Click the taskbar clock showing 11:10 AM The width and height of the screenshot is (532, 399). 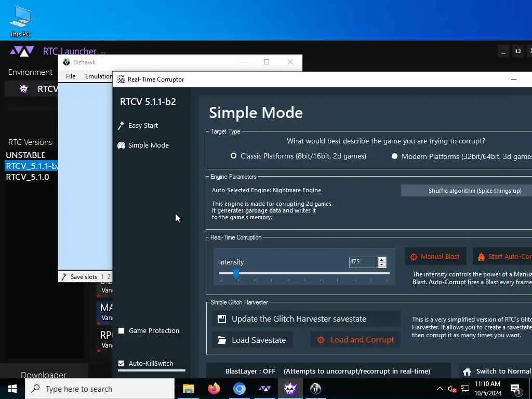click(487, 389)
